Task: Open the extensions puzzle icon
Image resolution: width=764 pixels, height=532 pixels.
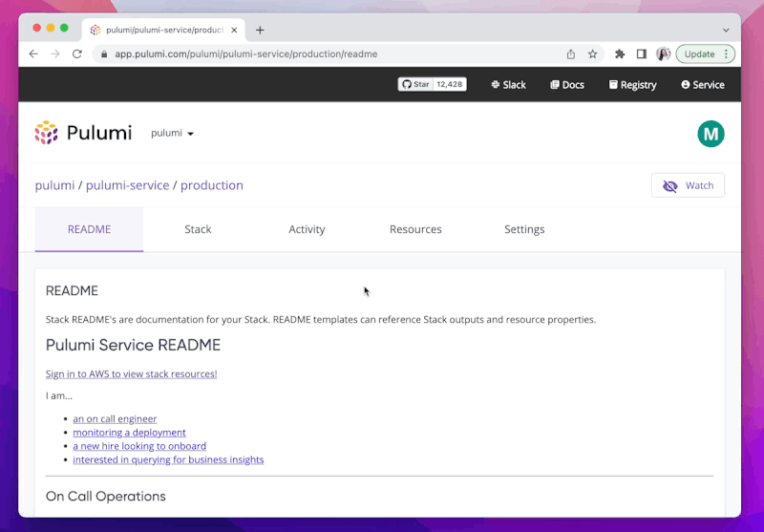Action: (620, 54)
